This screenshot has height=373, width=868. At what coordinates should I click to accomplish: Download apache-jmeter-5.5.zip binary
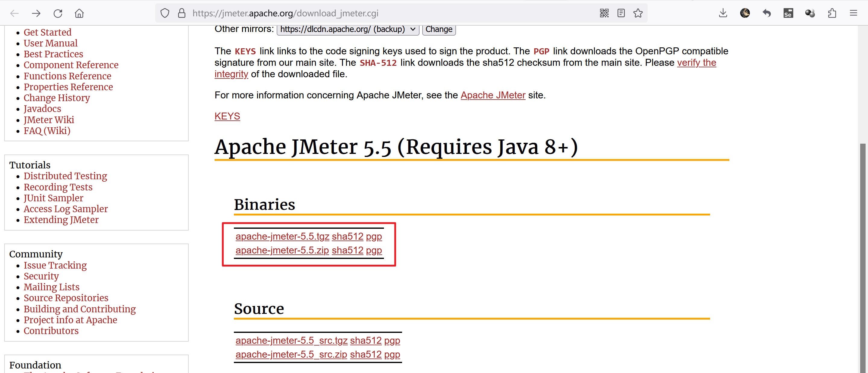click(282, 250)
